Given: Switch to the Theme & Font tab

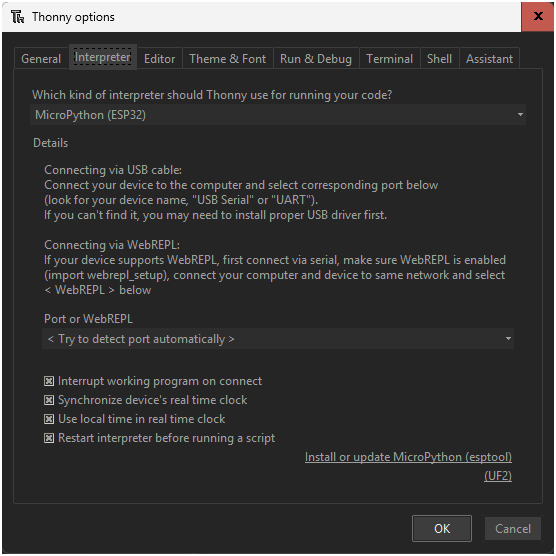Looking at the screenshot, I should coord(228,59).
